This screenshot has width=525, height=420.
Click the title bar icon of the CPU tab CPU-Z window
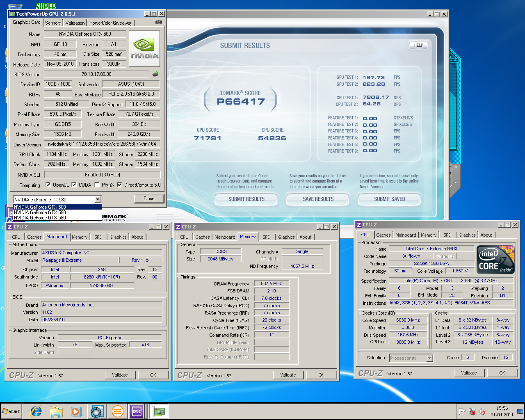click(359, 225)
